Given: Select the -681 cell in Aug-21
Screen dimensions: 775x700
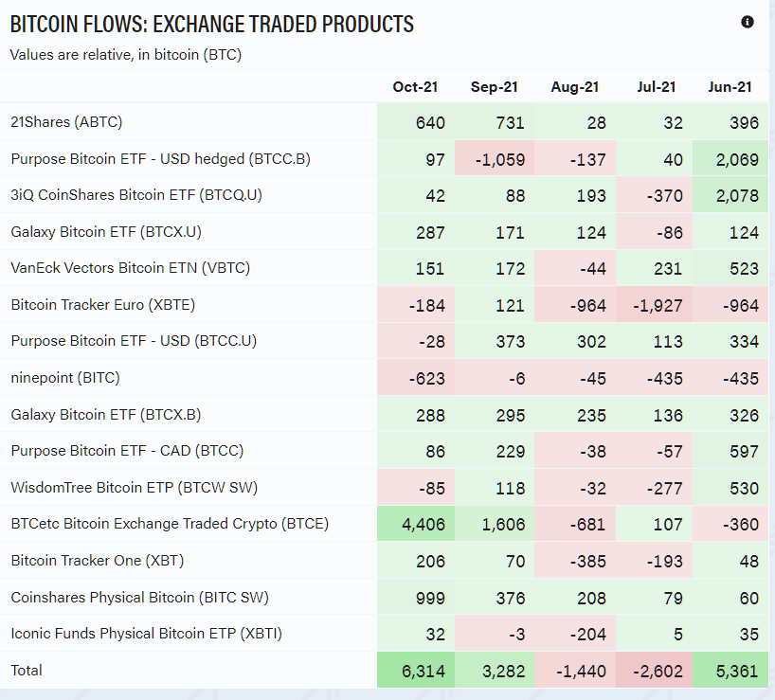Looking at the screenshot, I should [x=575, y=523].
